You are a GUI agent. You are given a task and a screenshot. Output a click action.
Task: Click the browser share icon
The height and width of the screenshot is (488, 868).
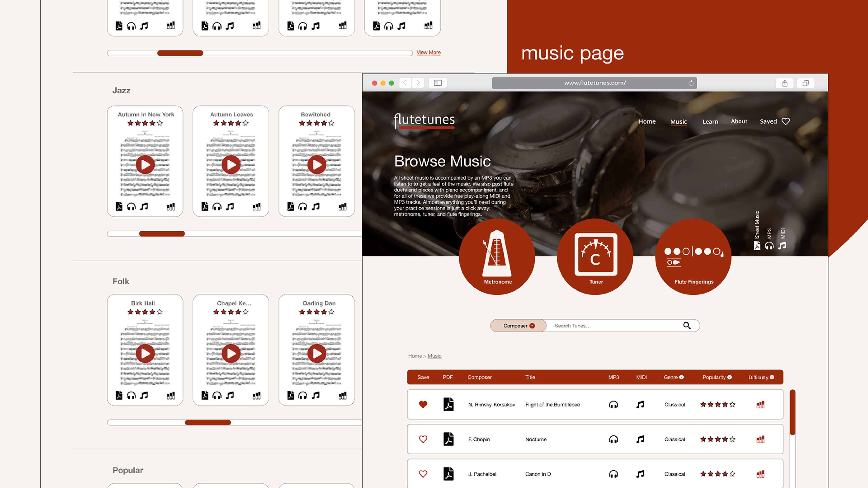[x=785, y=83]
